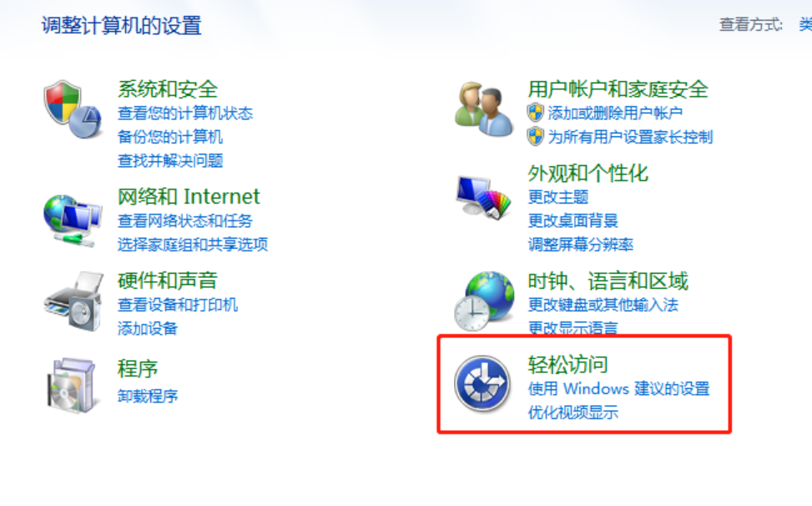Open 更改桌面背景 link

tap(572, 220)
